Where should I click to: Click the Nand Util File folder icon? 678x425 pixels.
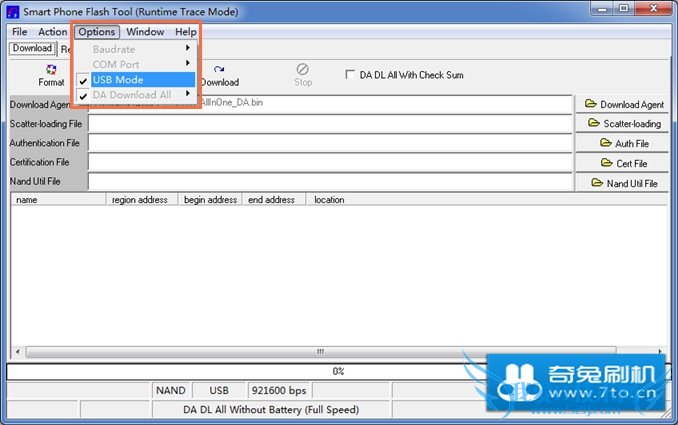(597, 182)
